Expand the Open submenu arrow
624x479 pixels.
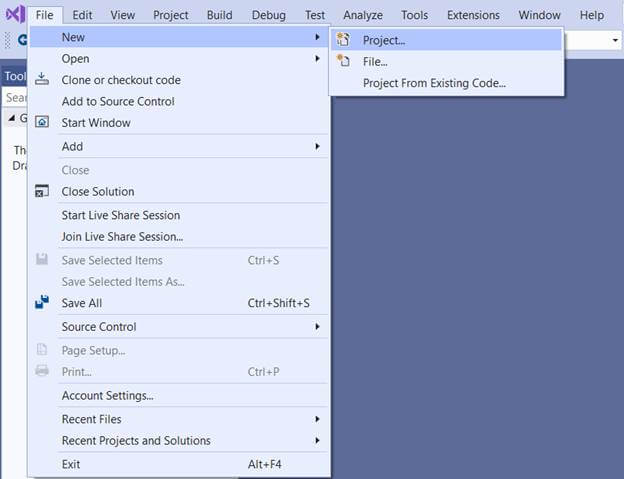point(317,58)
